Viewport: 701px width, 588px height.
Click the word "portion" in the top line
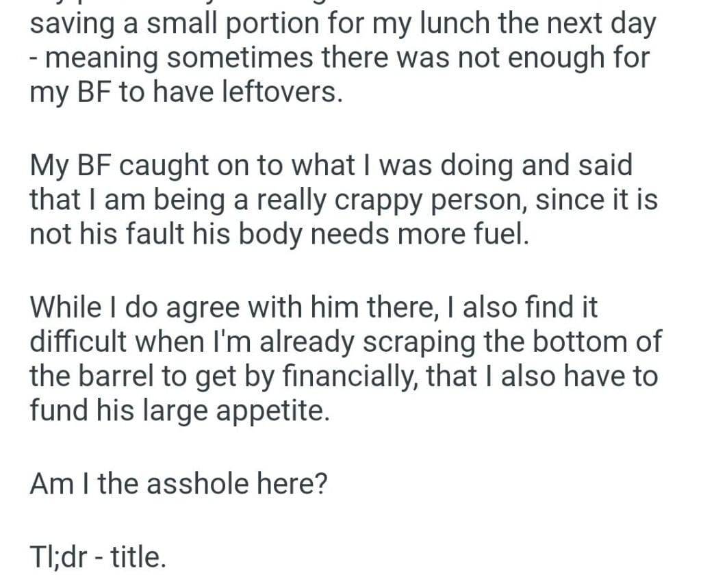pyautogui.click(x=294, y=25)
